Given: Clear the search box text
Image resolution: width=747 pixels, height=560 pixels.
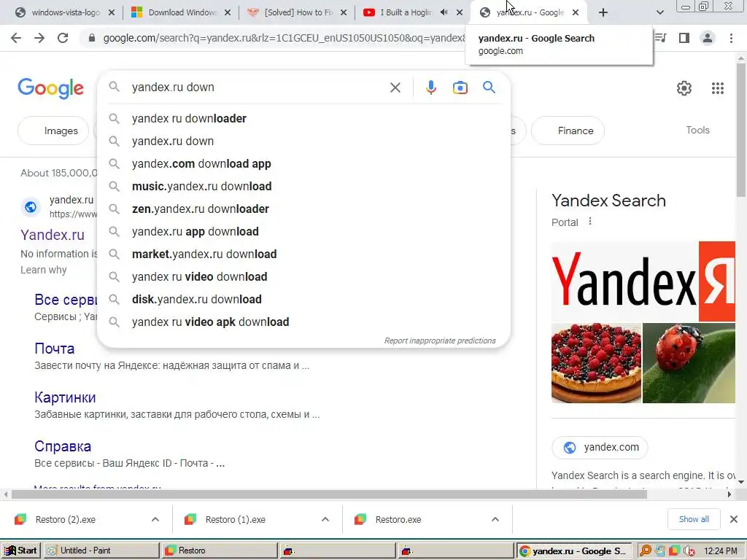Looking at the screenshot, I should (x=395, y=87).
